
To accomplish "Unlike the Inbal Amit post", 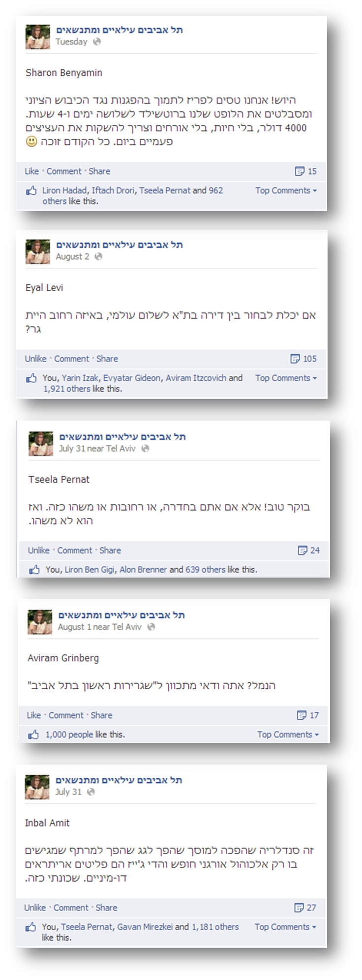I will click(x=35, y=908).
